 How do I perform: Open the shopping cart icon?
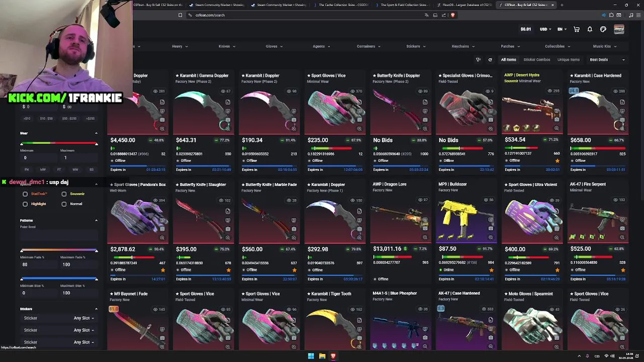(x=577, y=29)
